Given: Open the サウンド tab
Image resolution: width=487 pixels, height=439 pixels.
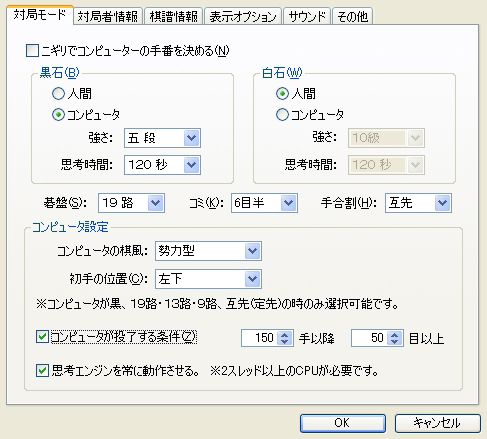Looking at the screenshot, I should coord(307,16).
